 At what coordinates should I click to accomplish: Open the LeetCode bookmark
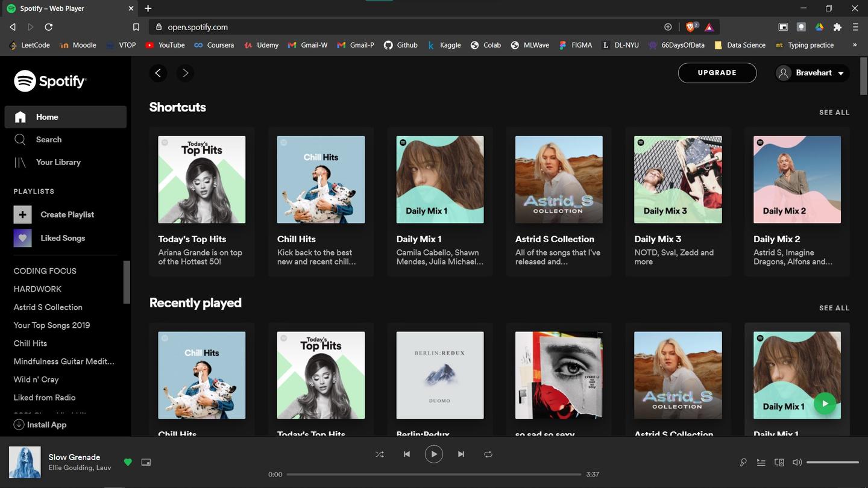coord(30,45)
